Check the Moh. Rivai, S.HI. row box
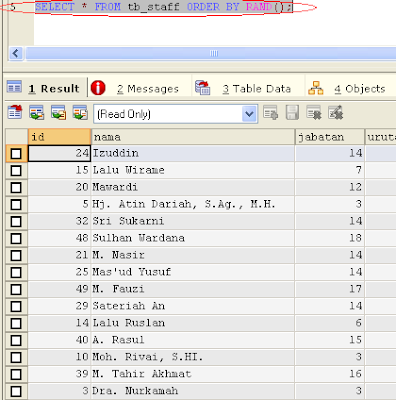Image resolution: width=396 pixels, height=400 pixels. pos(16,358)
